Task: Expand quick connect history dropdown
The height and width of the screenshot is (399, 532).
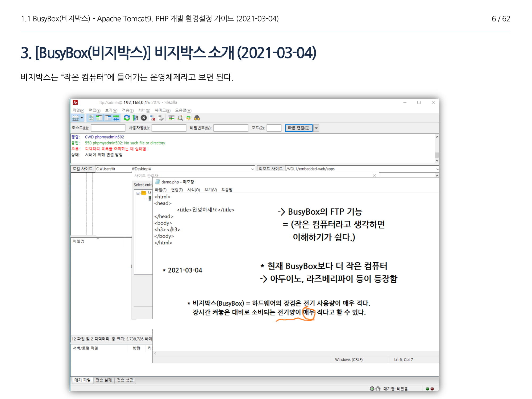Action: (x=316, y=128)
